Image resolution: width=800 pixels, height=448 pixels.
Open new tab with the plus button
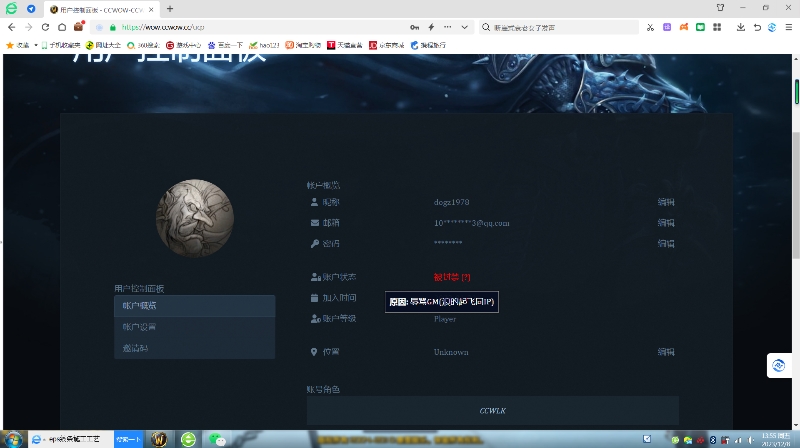pos(170,8)
